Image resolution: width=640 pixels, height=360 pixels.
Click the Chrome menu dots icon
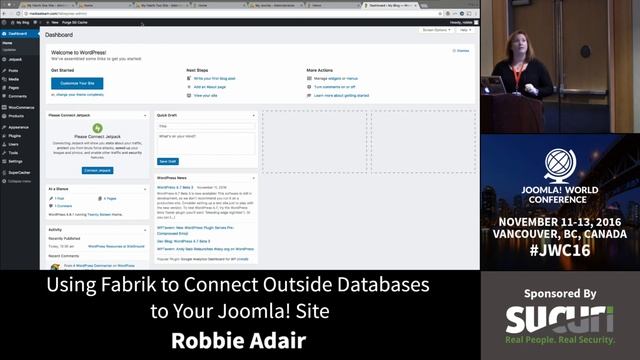click(x=476, y=13)
